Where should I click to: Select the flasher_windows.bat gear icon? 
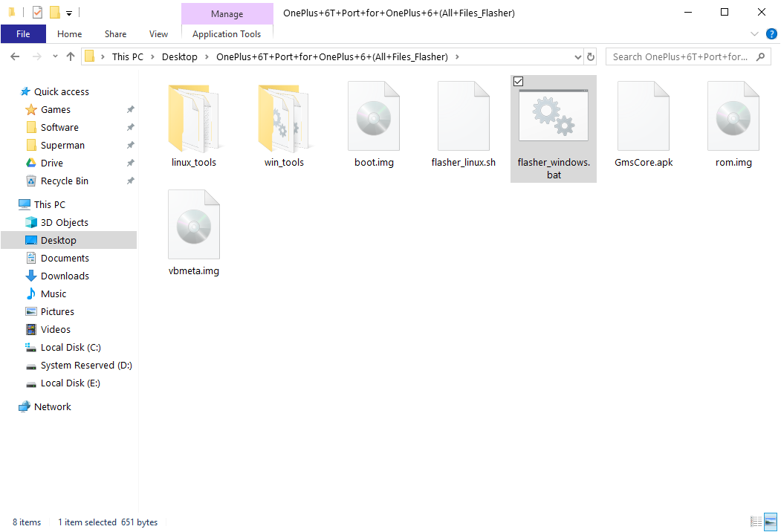click(554, 116)
